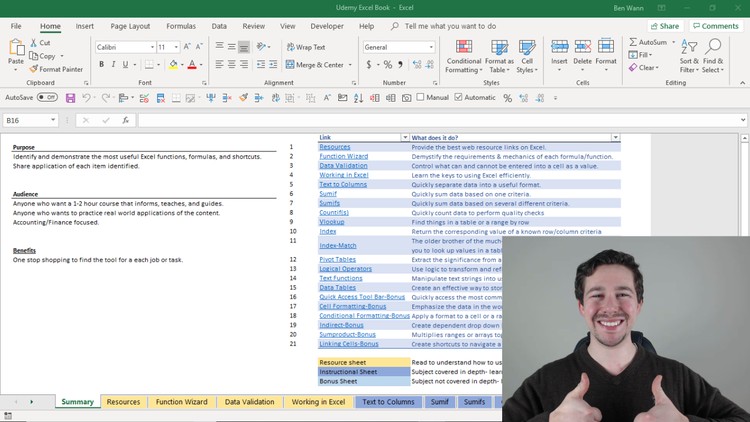Image resolution: width=750 pixels, height=422 pixels.
Task: Check the Manual calculation checkbox
Action: [420, 97]
